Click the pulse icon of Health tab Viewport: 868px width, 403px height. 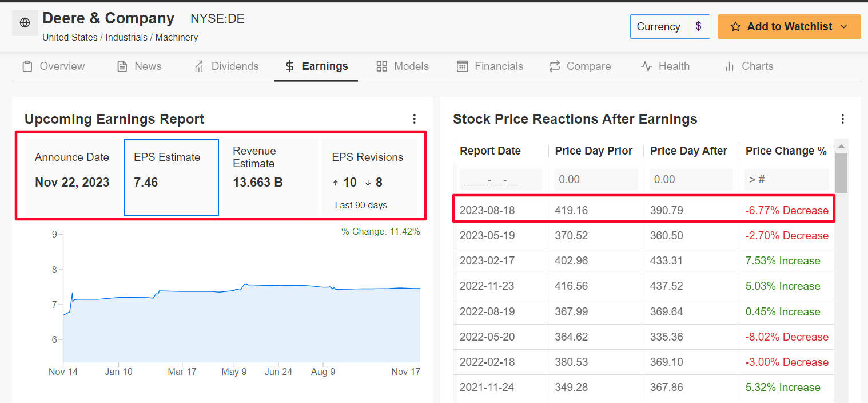(x=647, y=66)
